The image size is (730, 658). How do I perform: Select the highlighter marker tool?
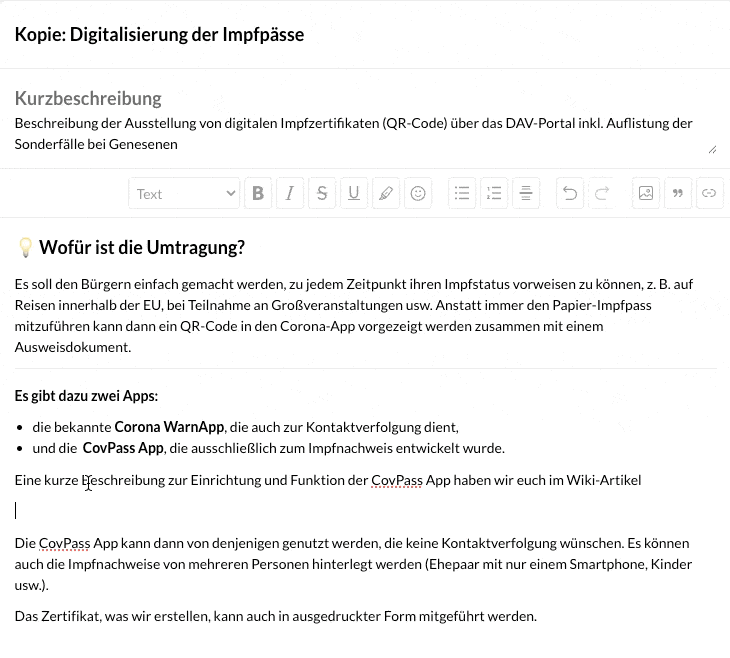386,194
